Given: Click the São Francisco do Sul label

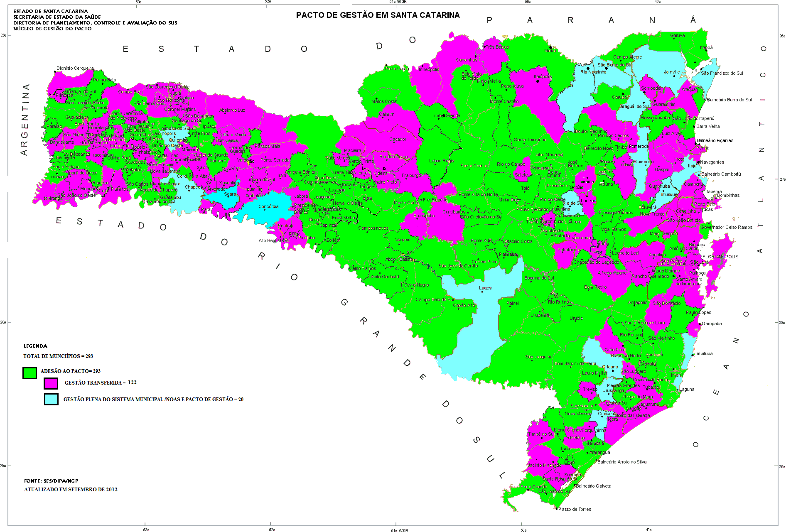Looking at the screenshot, I should pos(722,73).
